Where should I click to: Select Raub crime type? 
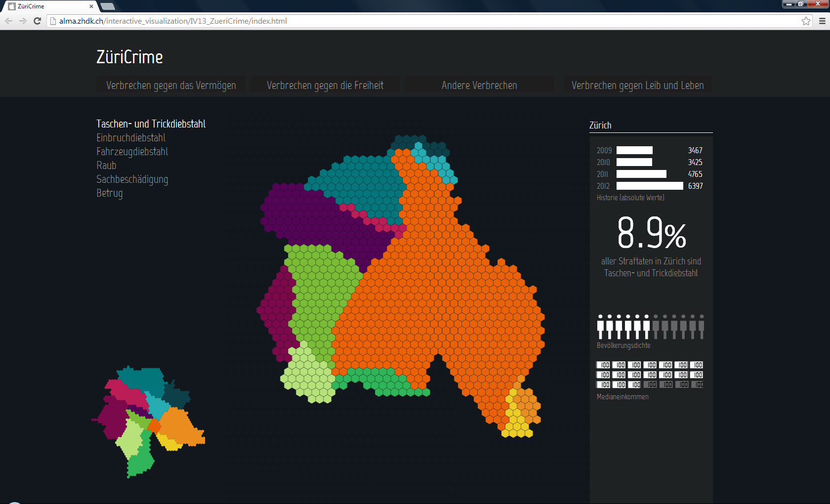coord(106,166)
